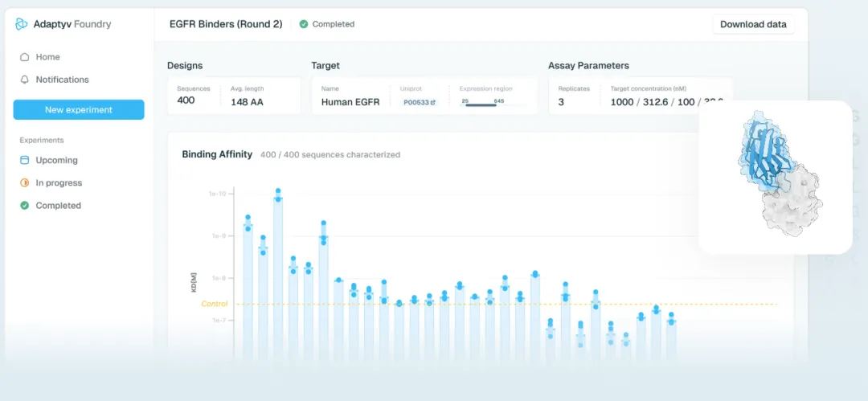Click the Adaptyv Foundry brand name
The height and width of the screenshot is (401, 868).
72,24
